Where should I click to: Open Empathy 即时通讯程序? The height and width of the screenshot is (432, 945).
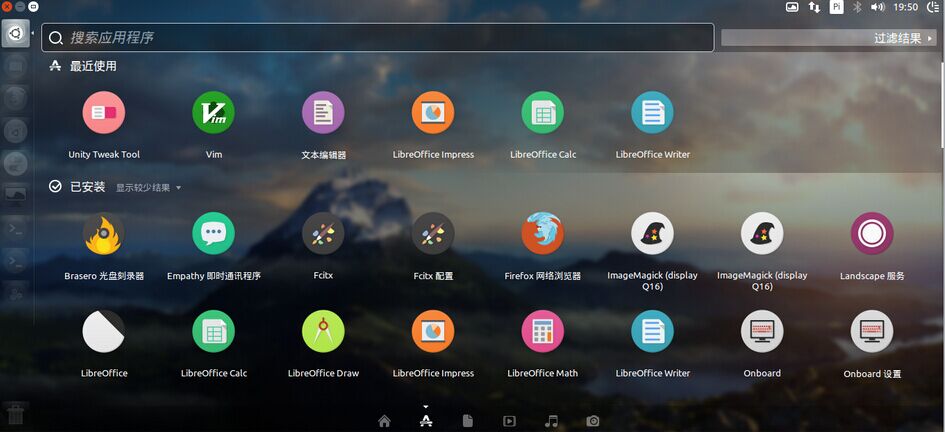213,234
